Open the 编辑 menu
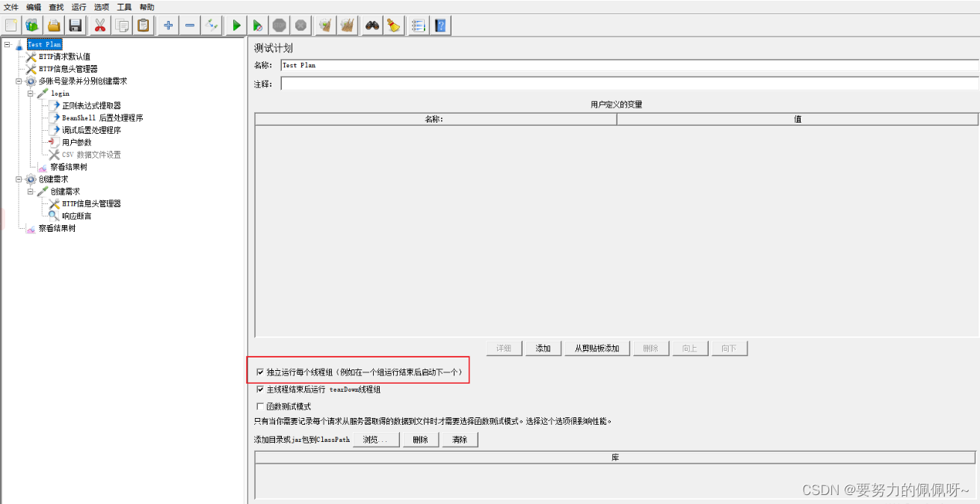Viewport: 980px width, 504px height. 34,7
